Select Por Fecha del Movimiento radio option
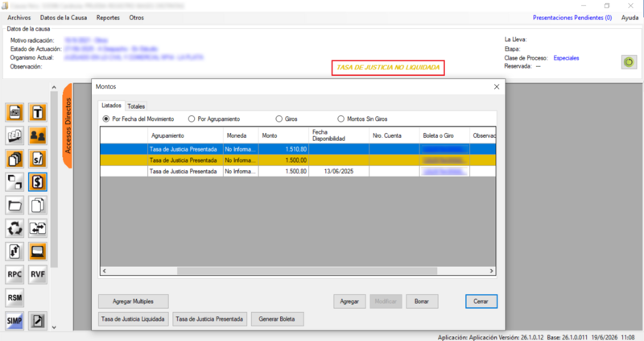The image size is (644, 341). tap(138, 119)
